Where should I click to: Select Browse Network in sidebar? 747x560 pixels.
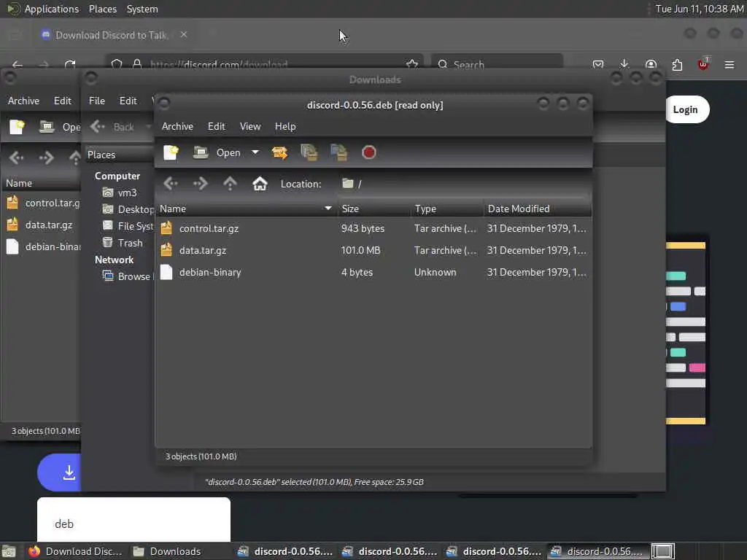click(x=128, y=276)
